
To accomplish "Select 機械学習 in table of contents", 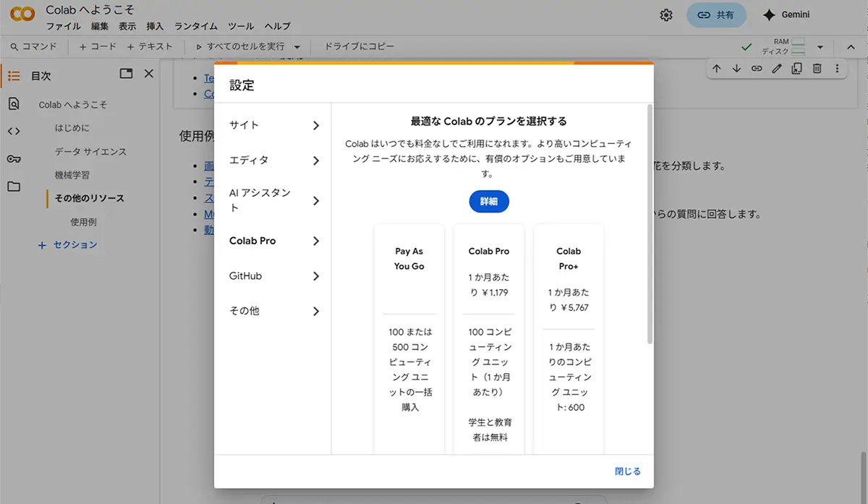I will coord(72,175).
